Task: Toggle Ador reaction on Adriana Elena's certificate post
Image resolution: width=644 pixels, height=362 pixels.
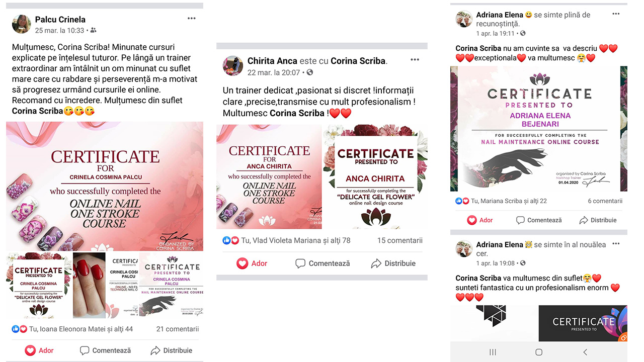Action: 480,220
